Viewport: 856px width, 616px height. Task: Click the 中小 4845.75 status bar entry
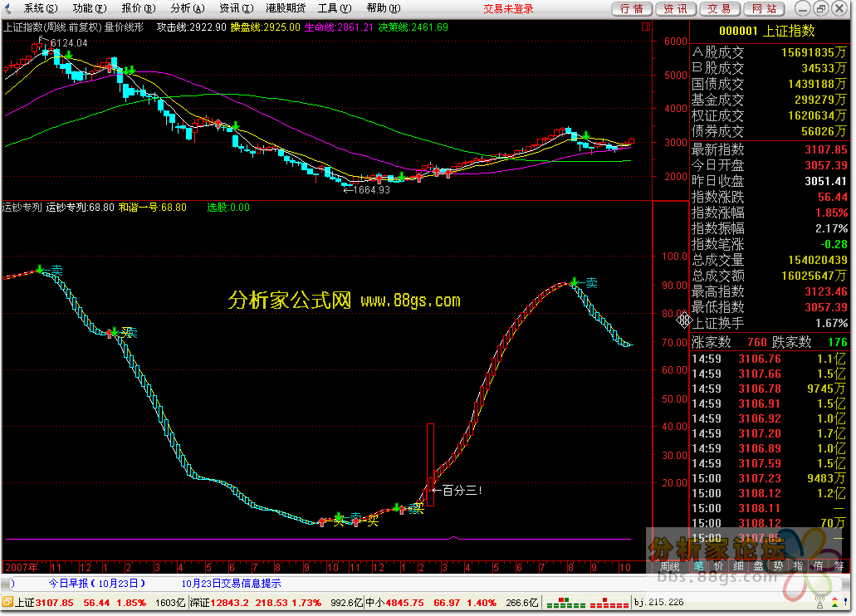click(x=394, y=603)
